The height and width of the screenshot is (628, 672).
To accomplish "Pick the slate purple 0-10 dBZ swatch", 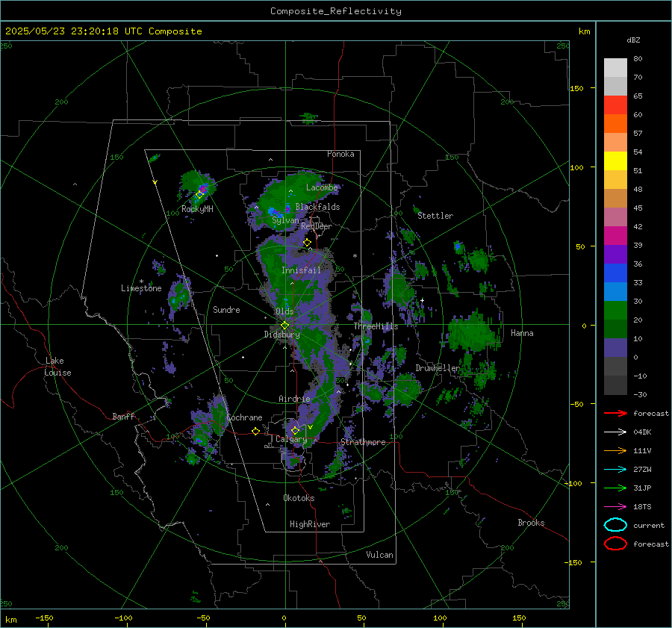I will click(x=615, y=348).
